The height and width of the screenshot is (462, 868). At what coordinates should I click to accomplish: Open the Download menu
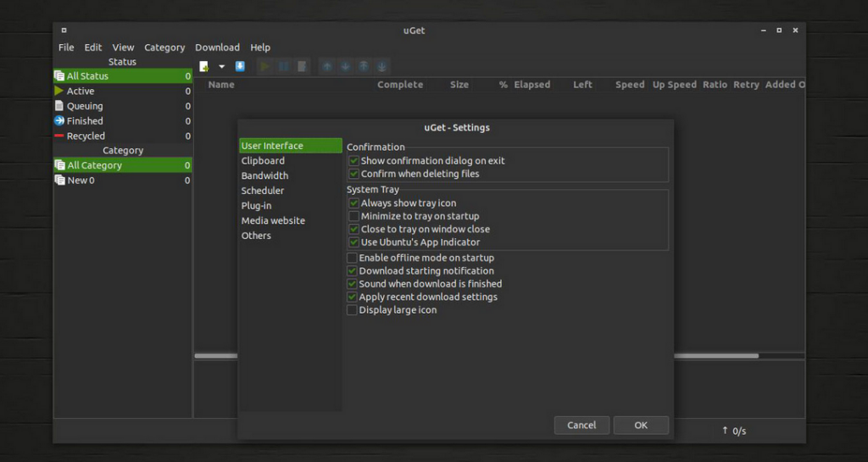coord(217,47)
